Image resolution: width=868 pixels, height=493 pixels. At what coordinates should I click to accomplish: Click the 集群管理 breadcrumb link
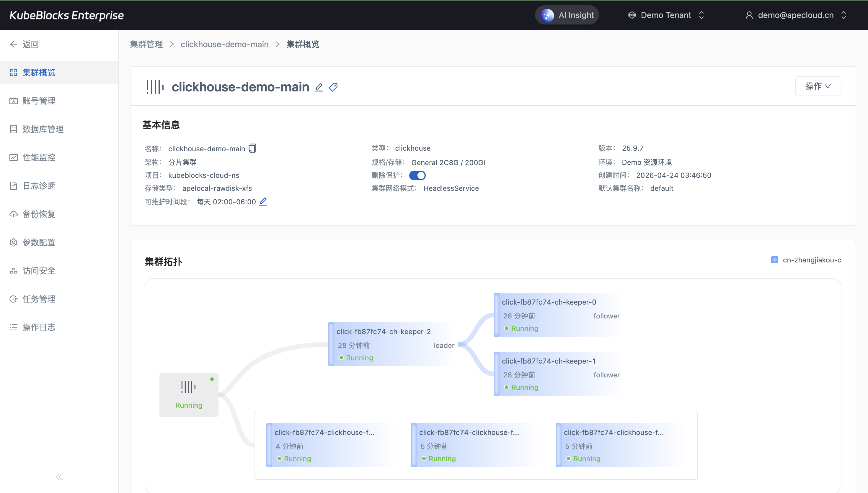click(146, 44)
